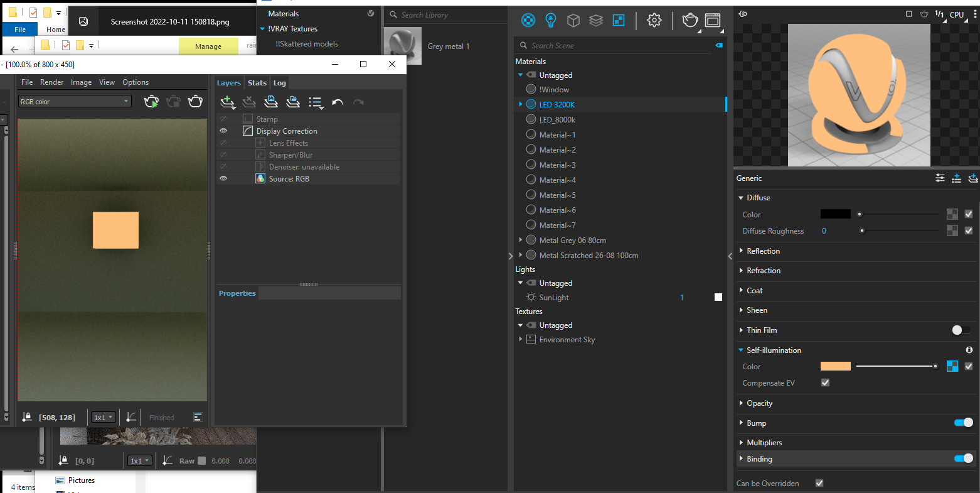Enable visibility of Lens Effects layer
Screen dimensions: 980x493
(x=223, y=143)
